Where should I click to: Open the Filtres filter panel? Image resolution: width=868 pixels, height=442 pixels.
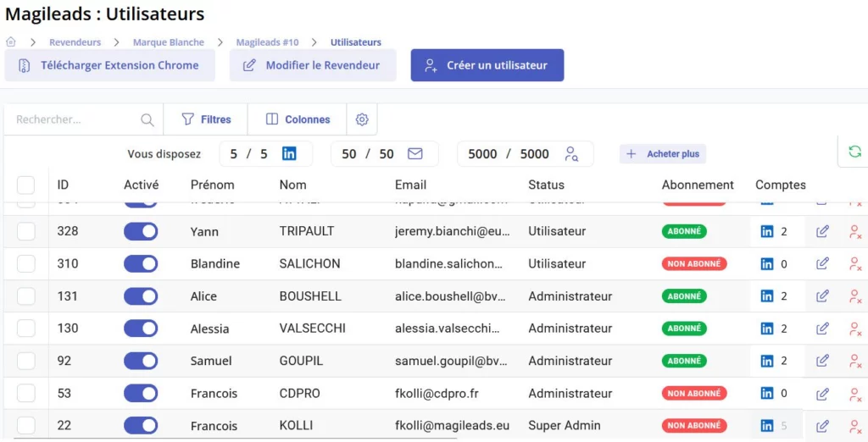point(206,119)
